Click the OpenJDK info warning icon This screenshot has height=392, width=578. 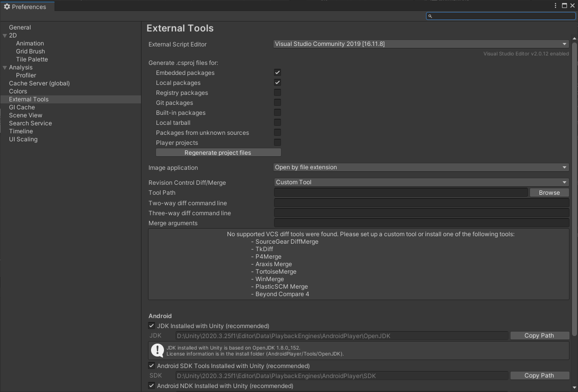coord(157,351)
